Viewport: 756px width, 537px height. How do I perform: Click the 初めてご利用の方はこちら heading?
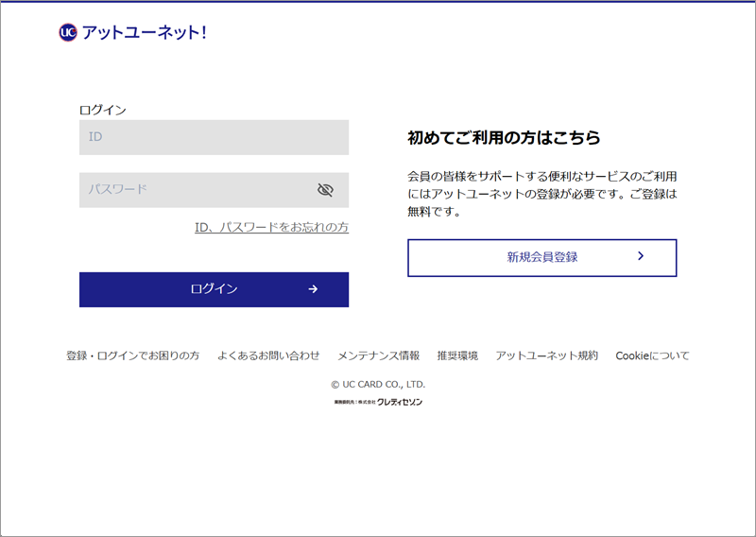tap(504, 137)
